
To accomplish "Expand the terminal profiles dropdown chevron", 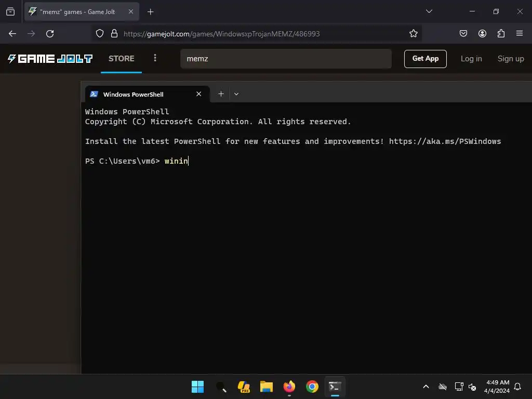I will pos(236,94).
